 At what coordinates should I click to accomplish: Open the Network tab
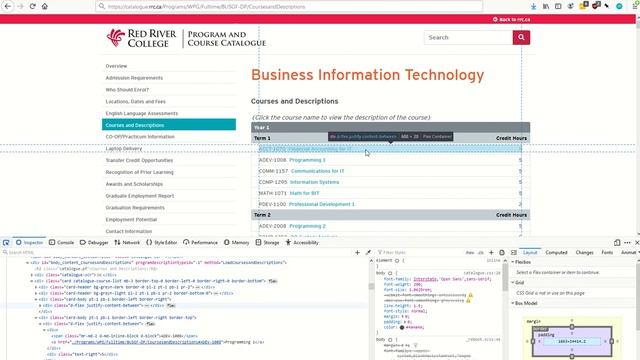click(x=127, y=242)
